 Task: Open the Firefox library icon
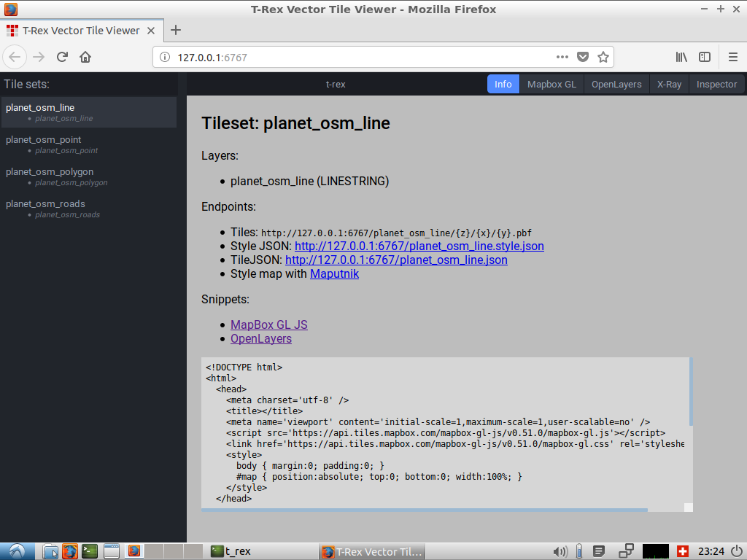(681, 57)
